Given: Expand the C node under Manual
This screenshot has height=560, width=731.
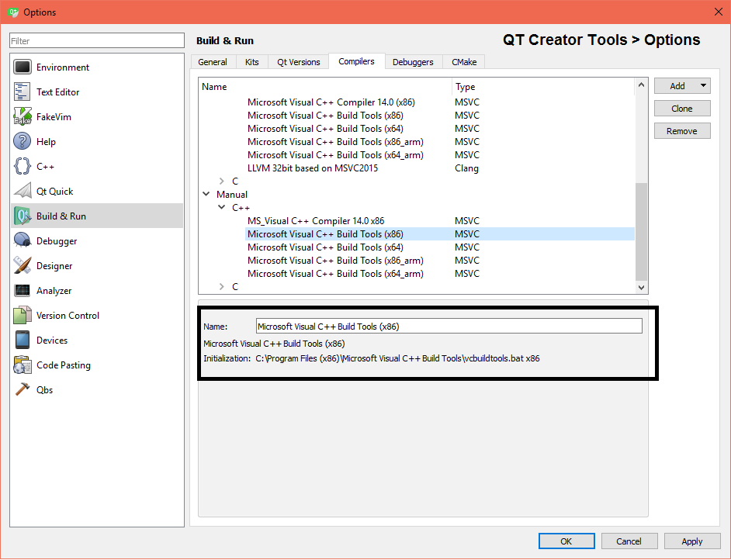Looking at the screenshot, I should coord(222,286).
